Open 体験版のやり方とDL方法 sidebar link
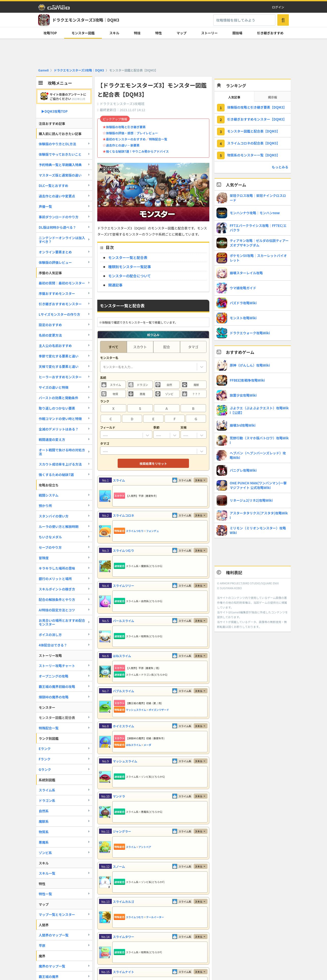The image size is (327, 980). pos(64,144)
